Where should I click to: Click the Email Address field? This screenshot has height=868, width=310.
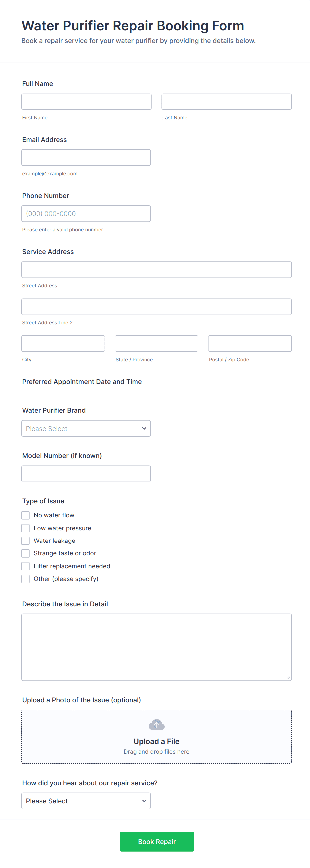[x=86, y=157]
